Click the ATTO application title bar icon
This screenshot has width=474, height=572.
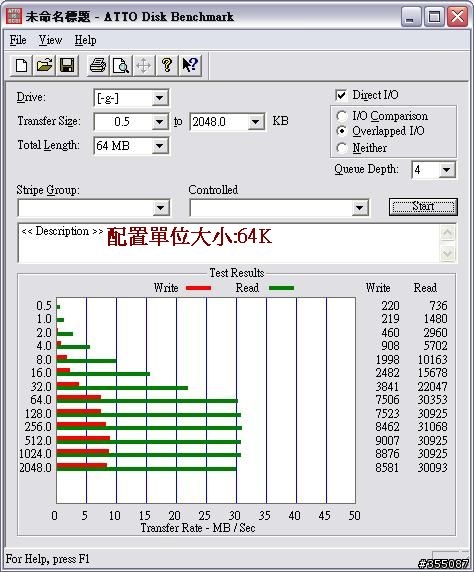(x=14, y=16)
